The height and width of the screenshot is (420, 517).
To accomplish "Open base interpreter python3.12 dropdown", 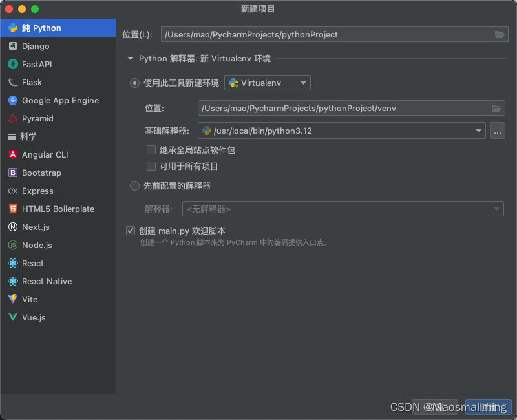I will pyautogui.click(x=342, y=131).
